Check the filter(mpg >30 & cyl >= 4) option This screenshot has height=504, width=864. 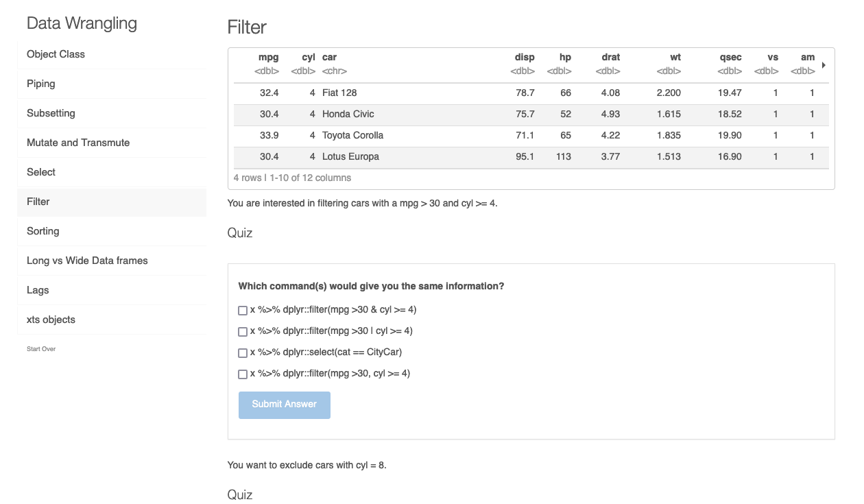point(242,310)
